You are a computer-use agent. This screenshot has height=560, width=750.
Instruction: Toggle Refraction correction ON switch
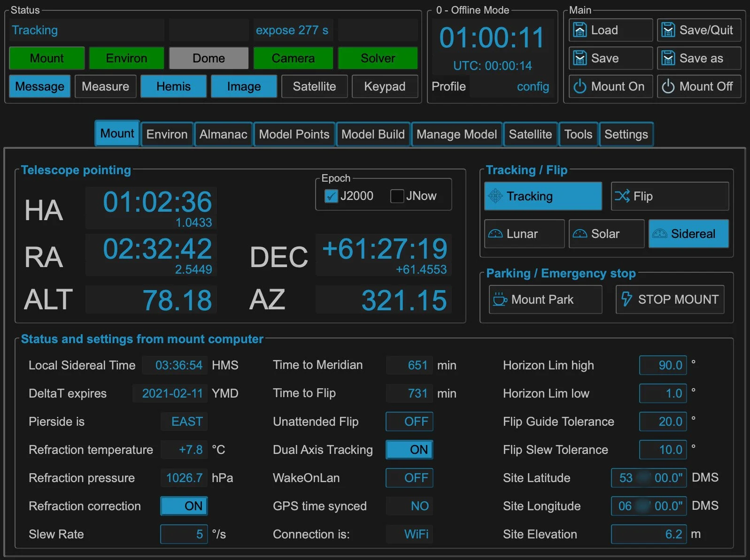point(184,506)
